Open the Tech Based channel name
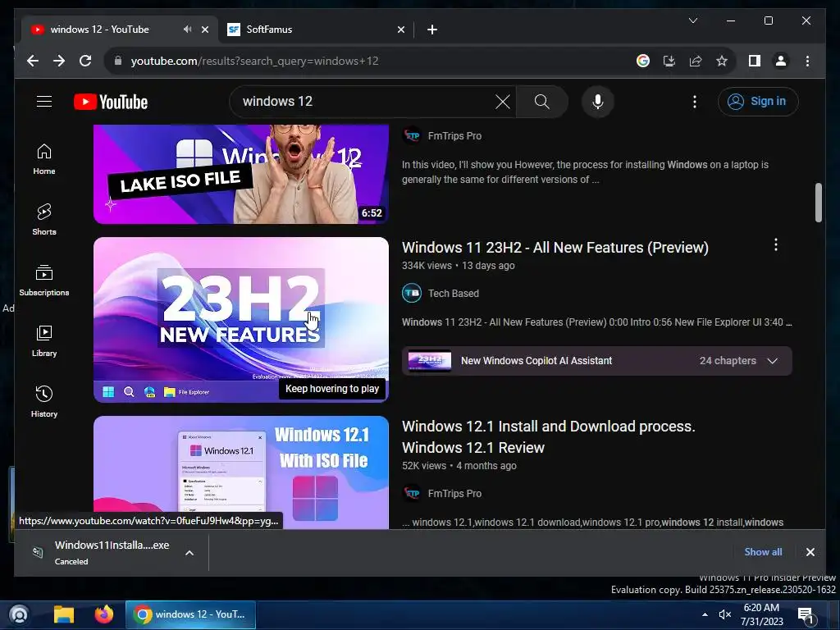This screenshot has width=840, height=630. click(x=453, y=294)
